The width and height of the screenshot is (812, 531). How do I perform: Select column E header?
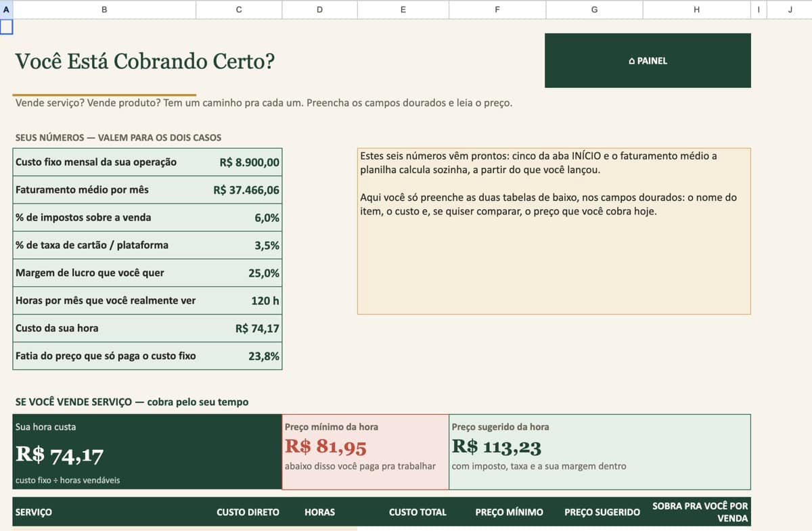click(403, 9)
